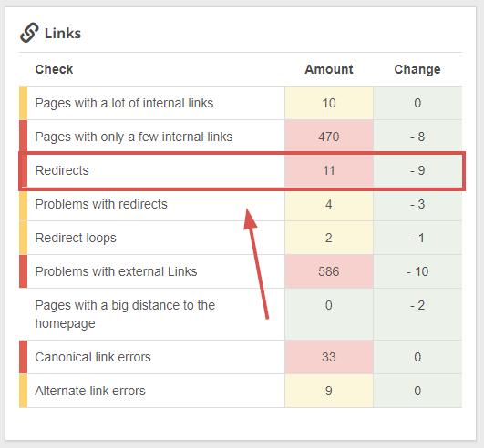This screenshot has height=448, width=484.
Task: Click amount 11 in the Redirects row
Action: click(x=329, y=170)
